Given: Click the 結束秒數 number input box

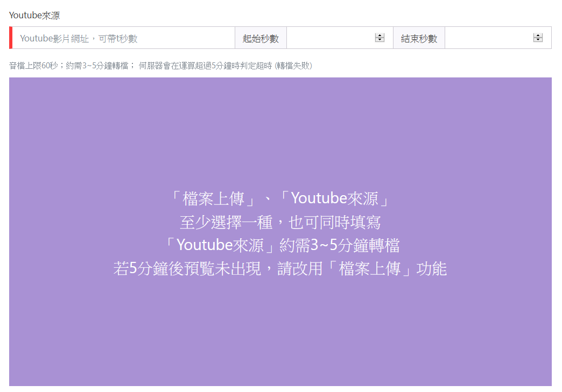Looking at the screenshot, I should 488,38.
